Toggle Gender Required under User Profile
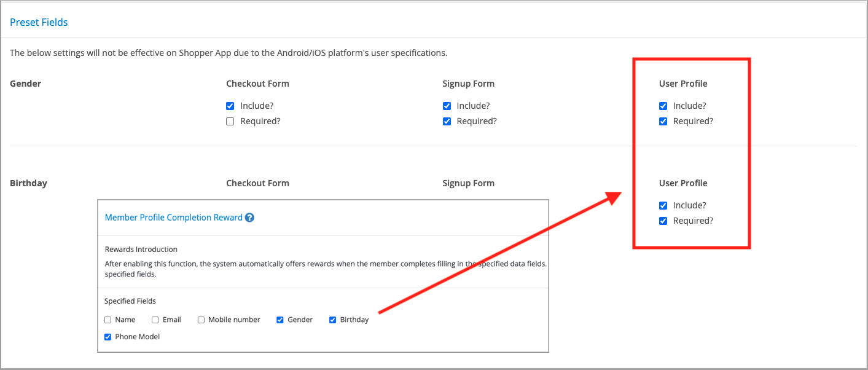Screen dimensions: 868x370 [x=663, y=121]
